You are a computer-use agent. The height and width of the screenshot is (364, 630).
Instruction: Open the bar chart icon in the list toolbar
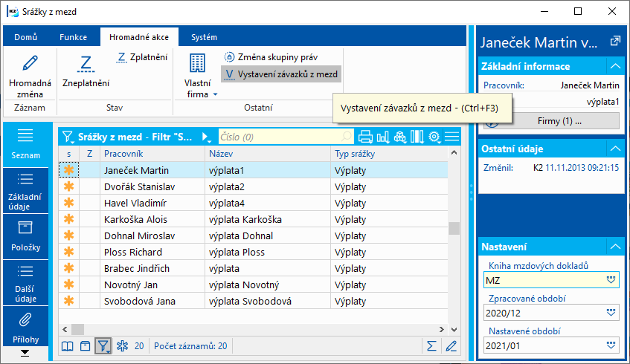pyautogui.click(x=383, y=137)
